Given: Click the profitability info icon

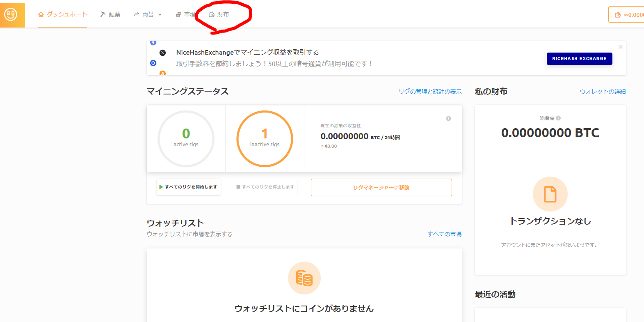Looking at the screenshot, I should click(448, 119).
